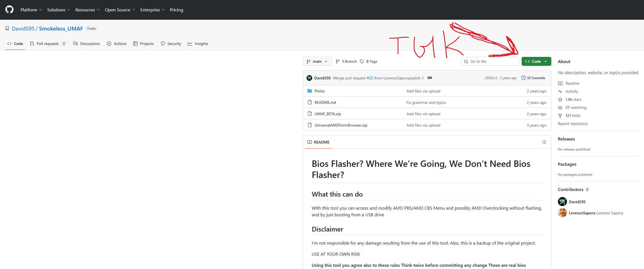Open the Projects tab

pos(143,44)
